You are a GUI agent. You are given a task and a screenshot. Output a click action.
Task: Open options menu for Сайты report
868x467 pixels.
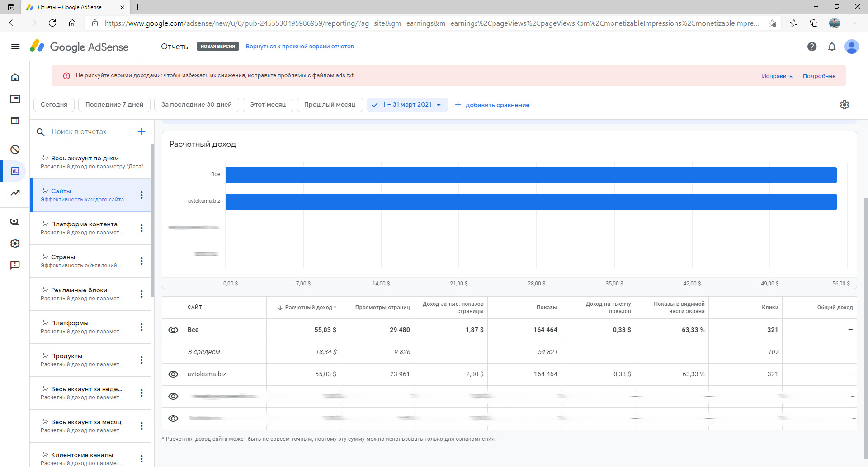[x=142, y=195]
